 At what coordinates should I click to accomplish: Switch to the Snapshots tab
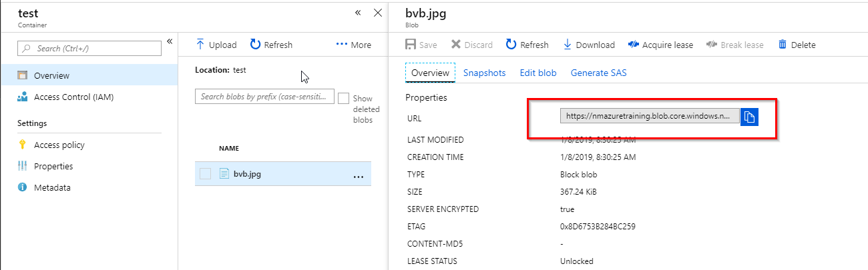(x=484, y=73)
